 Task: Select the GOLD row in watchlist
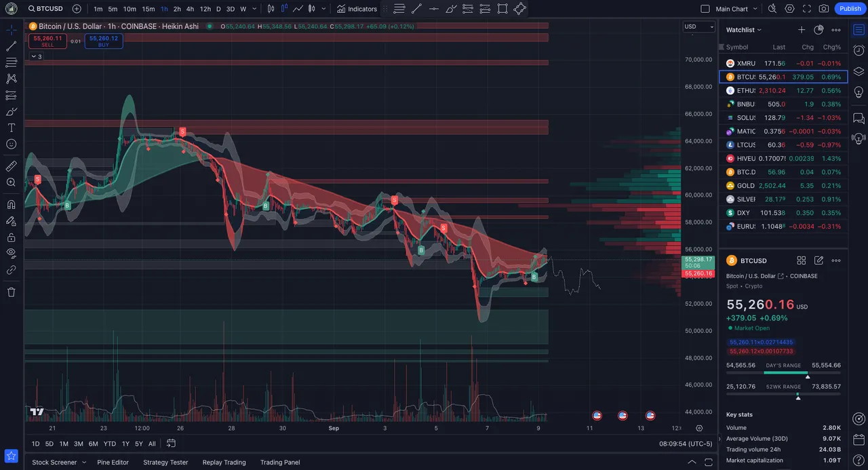click(783, 185)
